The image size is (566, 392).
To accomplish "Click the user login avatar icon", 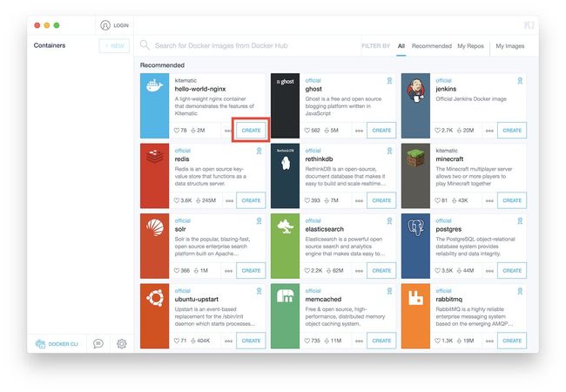I will [x=105, y=25].
